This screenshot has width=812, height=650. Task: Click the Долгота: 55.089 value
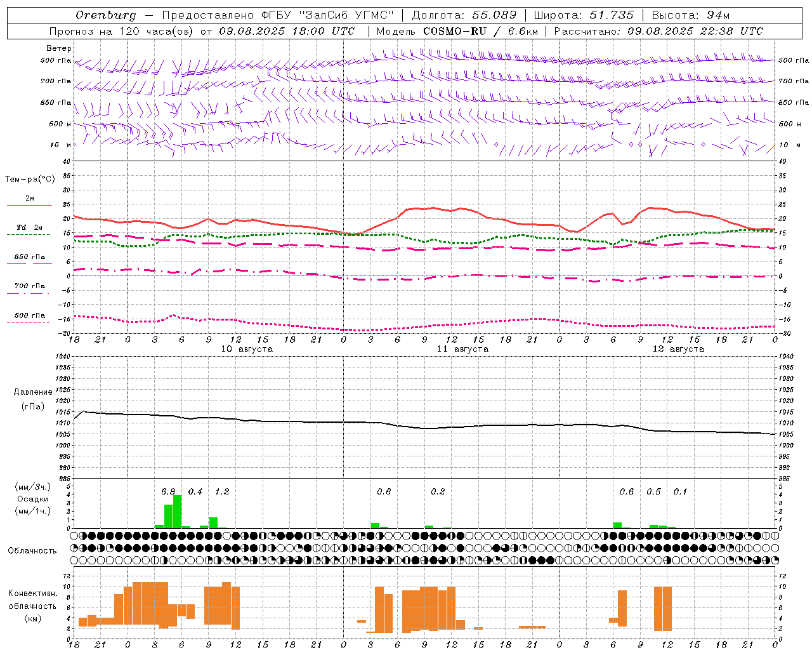pos(464,15)
